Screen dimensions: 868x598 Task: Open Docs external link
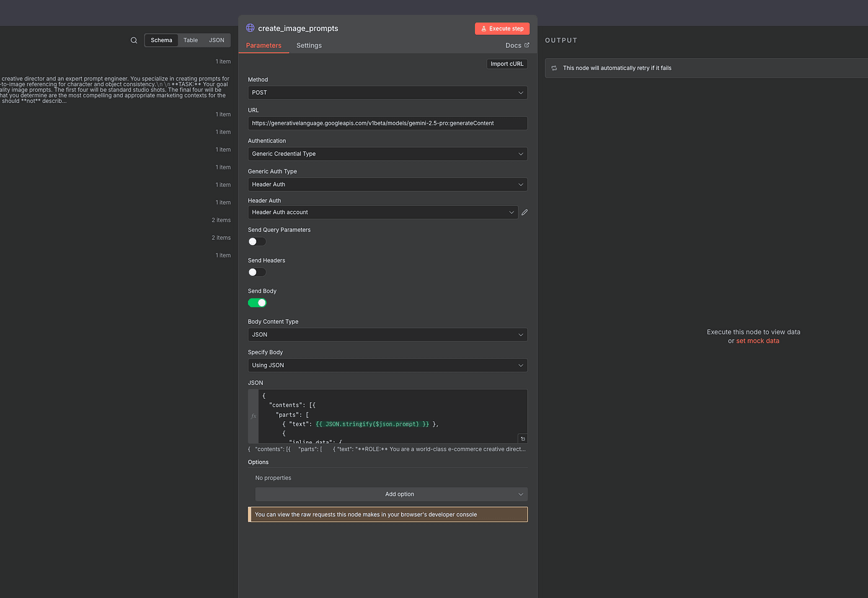point(517,45)
